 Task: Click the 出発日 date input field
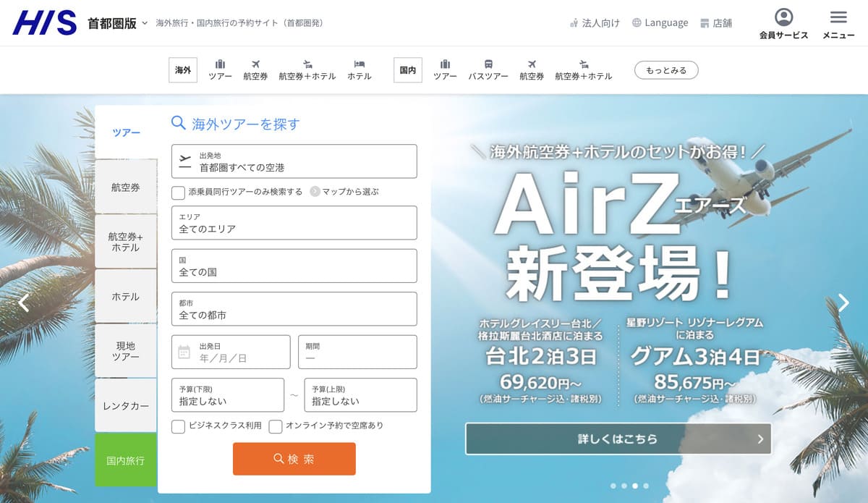(x=231, y=352)
